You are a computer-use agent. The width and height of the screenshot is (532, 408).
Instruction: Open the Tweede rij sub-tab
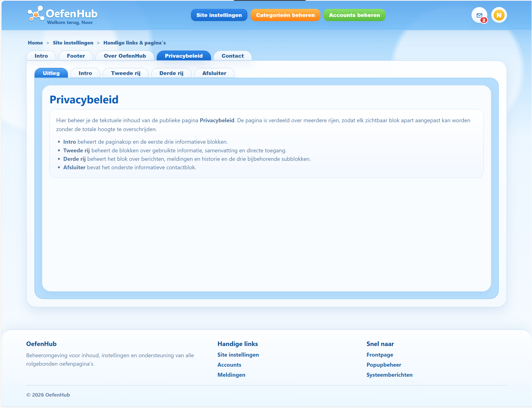tap(126, 73)
